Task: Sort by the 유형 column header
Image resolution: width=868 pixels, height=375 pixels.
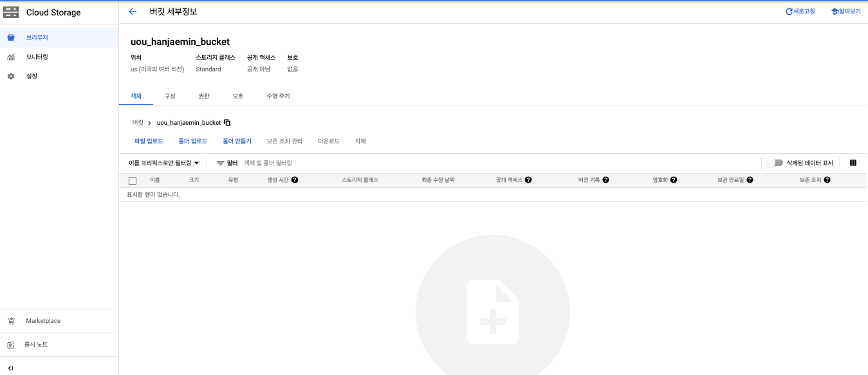Action: [x=233, y=180]
